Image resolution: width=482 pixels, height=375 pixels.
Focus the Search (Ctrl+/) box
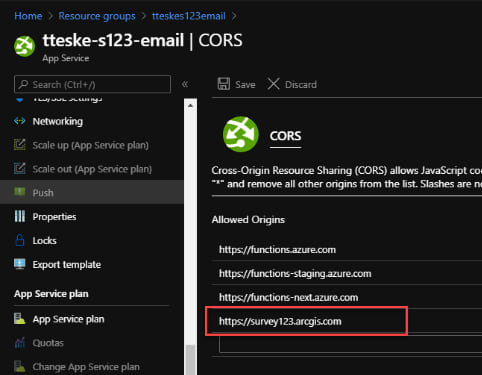92,84
